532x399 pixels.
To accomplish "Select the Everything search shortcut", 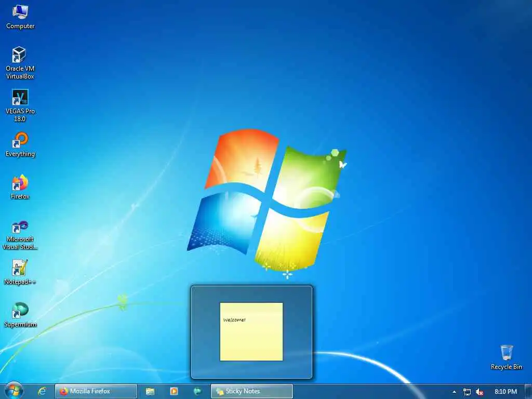I will (20, 144).
